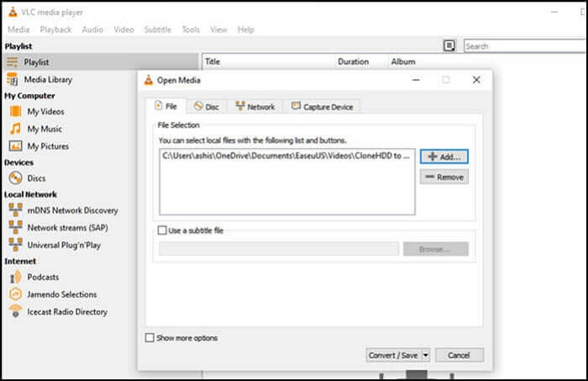The image size is (588, 381).
Task: Click the Cancel button
Action: [x=459, y=355]
